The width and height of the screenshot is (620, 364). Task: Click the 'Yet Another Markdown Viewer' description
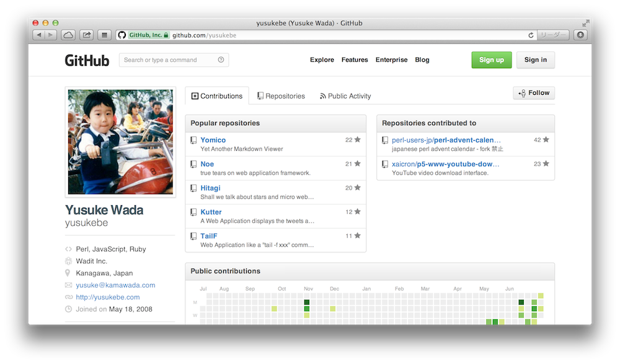coord(242,149)
